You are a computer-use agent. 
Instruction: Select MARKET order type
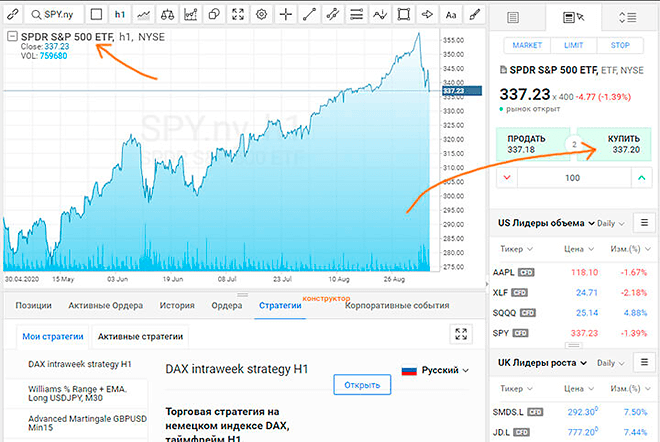pos(527,45)
